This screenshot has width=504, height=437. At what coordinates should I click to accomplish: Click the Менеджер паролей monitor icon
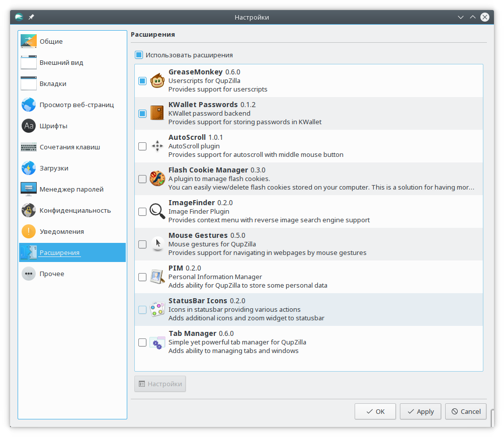(x=29, y=189)
